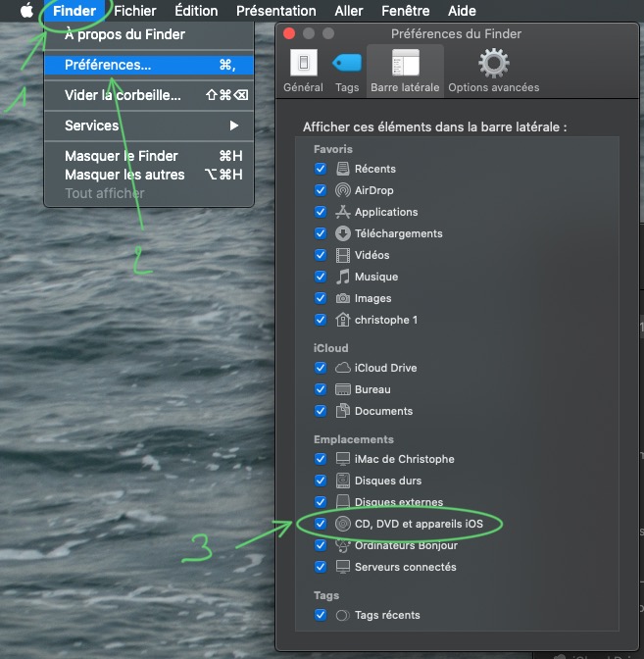The image size is (644, 659).
Task: Open the Aller menu
Action: (x=349, y=11)
